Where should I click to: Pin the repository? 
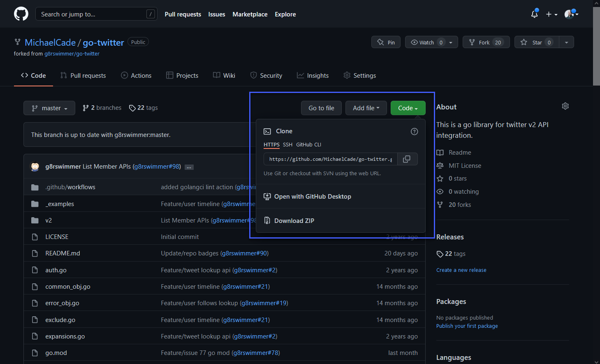pos(386,42)
